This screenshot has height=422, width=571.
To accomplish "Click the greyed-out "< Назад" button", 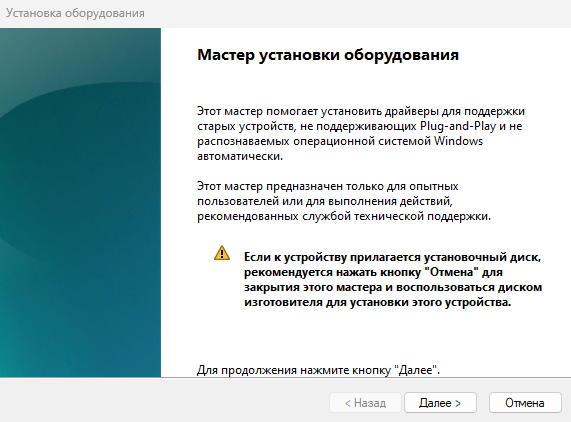I will click(x=365, y=403).
